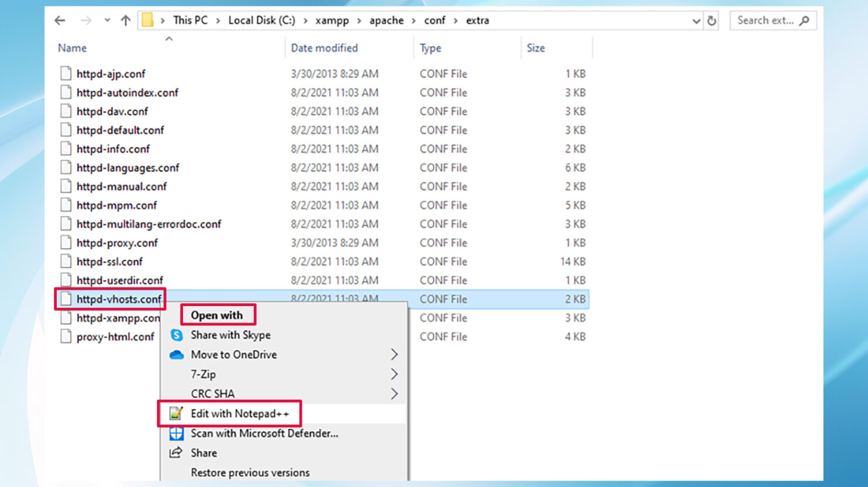Click the Notepad++ icon in context menu
Screen dimensions: 868x487
click(x=176, y=414)
